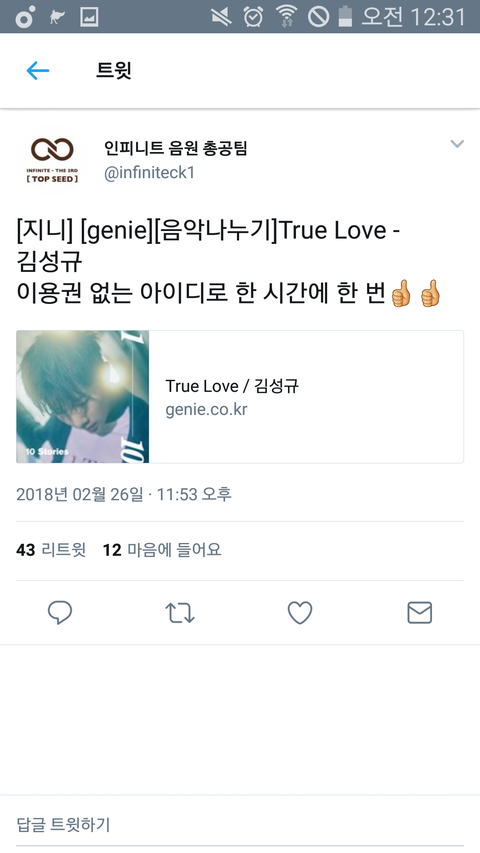Tap the tweet timestamp 2018년 02월 26일
The height and width of the screenshot is (853, 480).
click(x=124, y=494)
